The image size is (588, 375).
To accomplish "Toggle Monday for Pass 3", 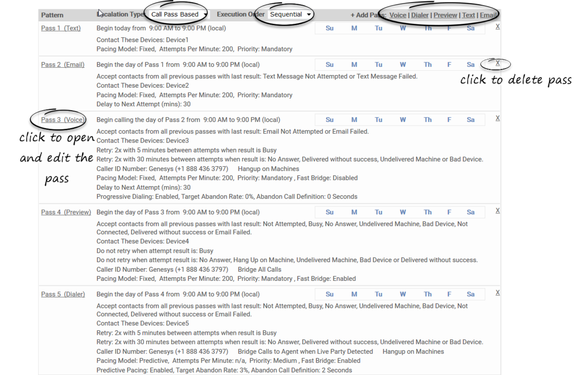I will click(354, 120).
